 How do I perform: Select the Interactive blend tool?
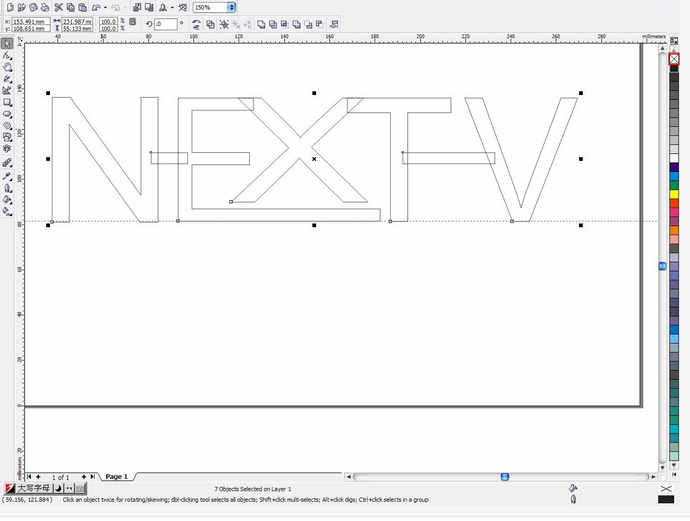coord(7,163)
